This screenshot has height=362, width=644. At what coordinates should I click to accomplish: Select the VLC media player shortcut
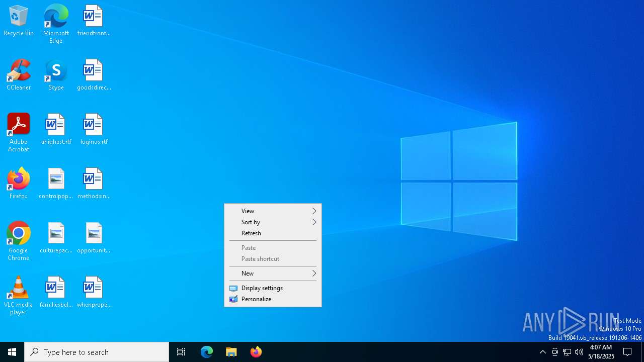[x=19, y=296]
